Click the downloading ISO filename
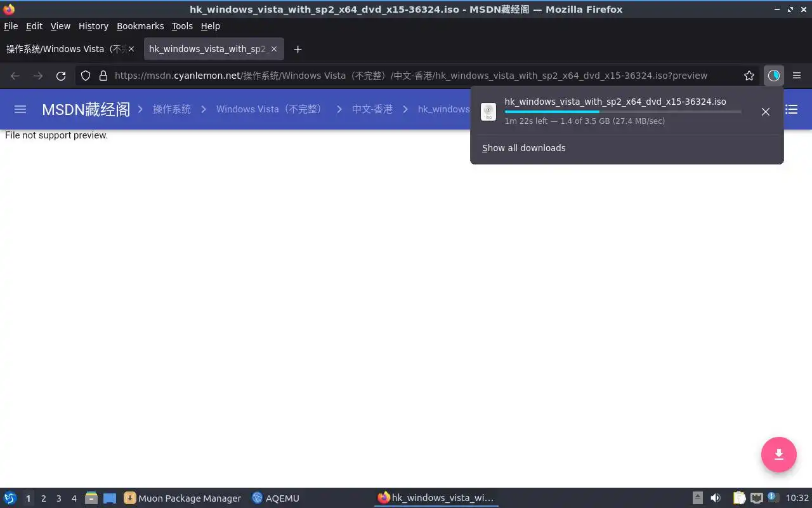Screen dimensions: 812x508 click(615, 102)
